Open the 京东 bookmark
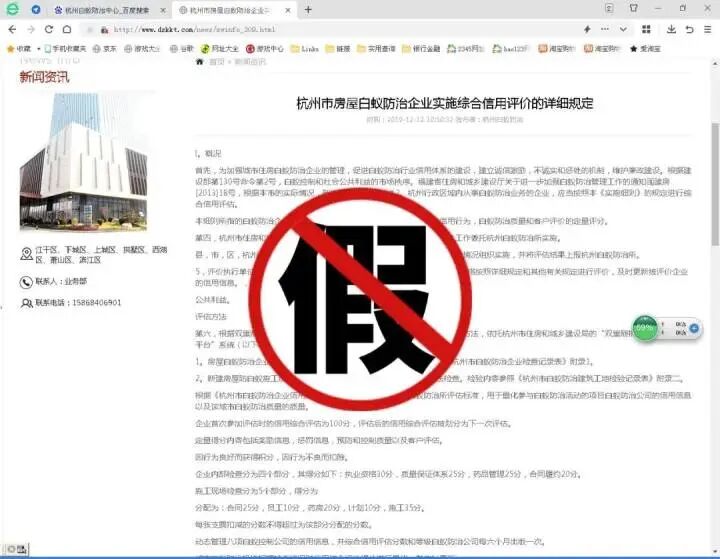Screen dimensions: 720x559 (105, 49)
